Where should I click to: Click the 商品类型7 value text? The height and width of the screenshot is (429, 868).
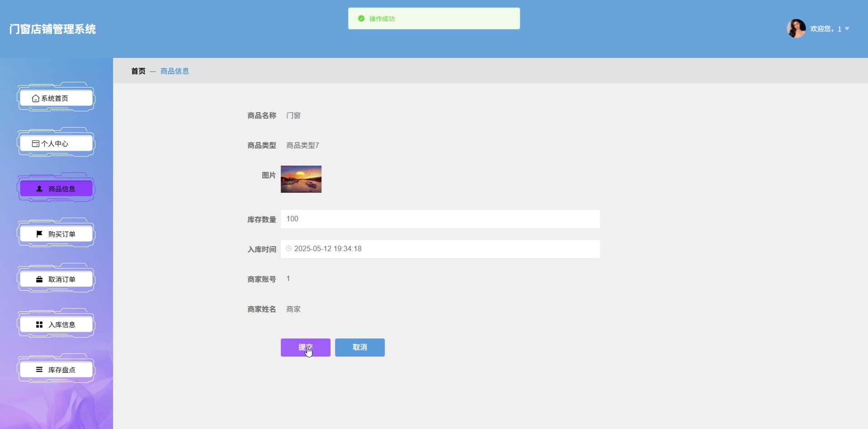302,145
